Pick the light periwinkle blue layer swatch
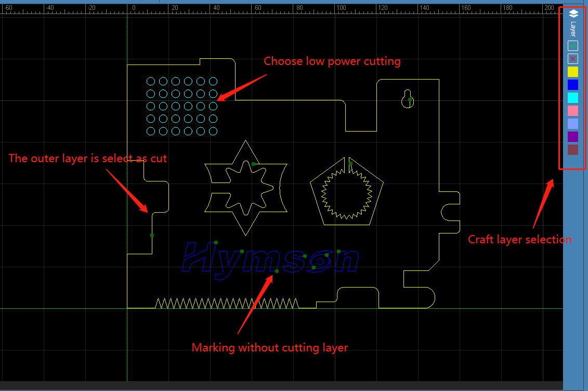The width and height of the screenshot is (588, 391). pos(572,124)
